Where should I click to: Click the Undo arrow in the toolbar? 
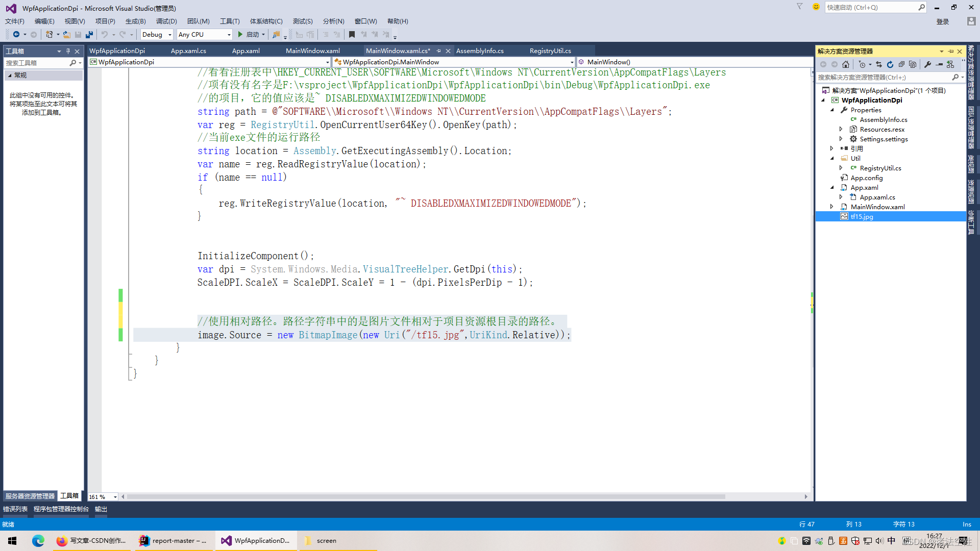[x=104, y=34]
